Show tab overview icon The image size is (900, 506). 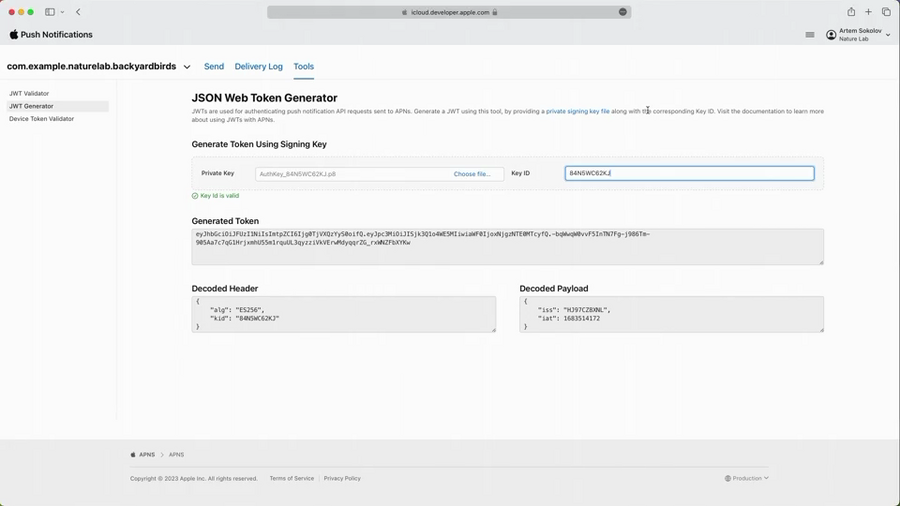coord(886,12)
